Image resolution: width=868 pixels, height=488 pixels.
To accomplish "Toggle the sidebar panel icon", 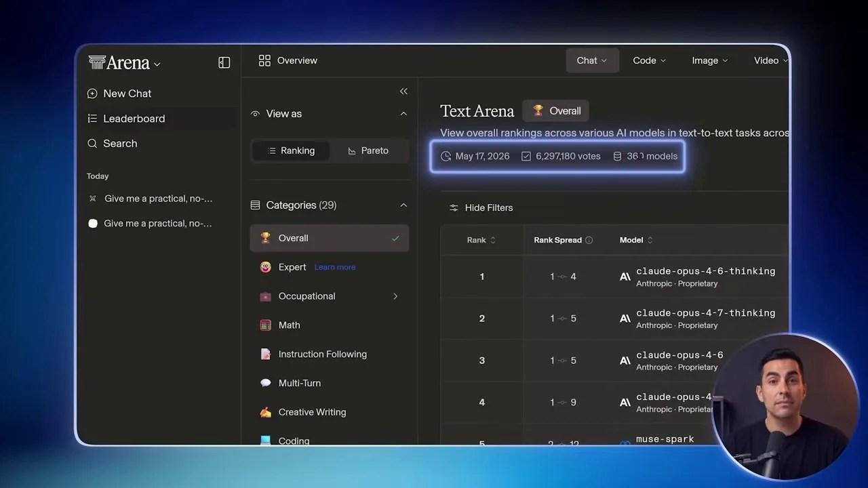I will (224, 62).
